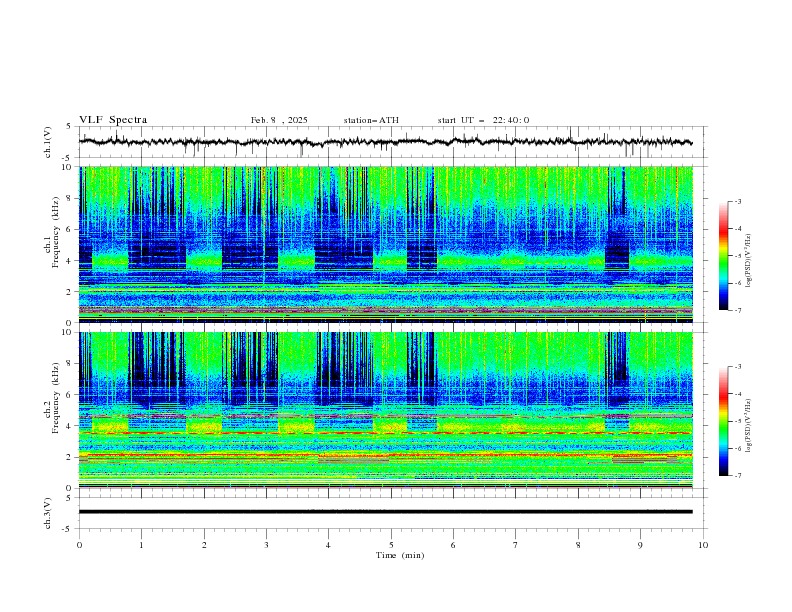Viewport: 792px width, 612px height.
Task: Click the "-3" tick on ch.2 colorbar
Action: click(737, 367)
